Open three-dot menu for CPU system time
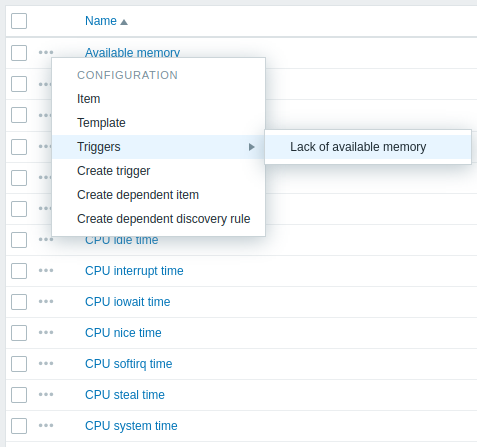477x447 pixels. tap(46, 425)
